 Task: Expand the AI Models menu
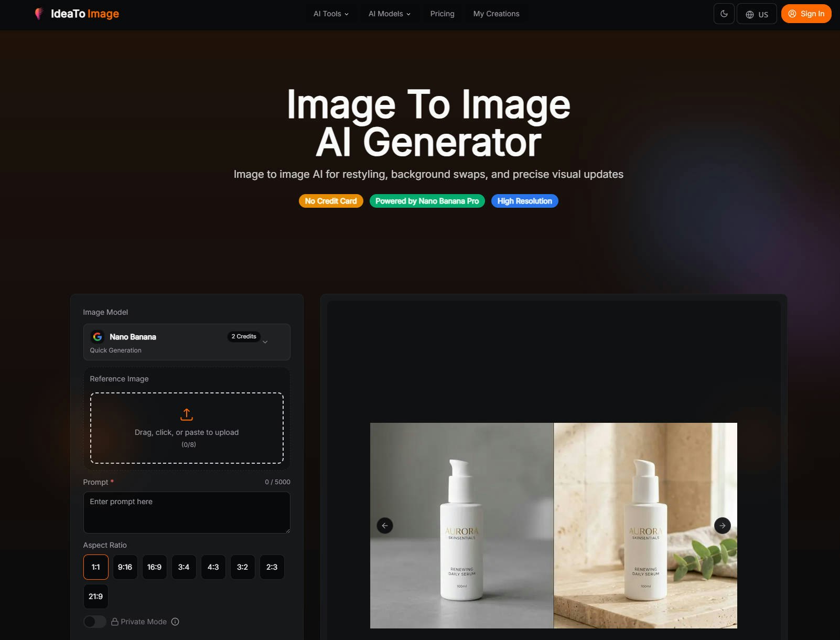pyautogui.click(x=389, y=14)
